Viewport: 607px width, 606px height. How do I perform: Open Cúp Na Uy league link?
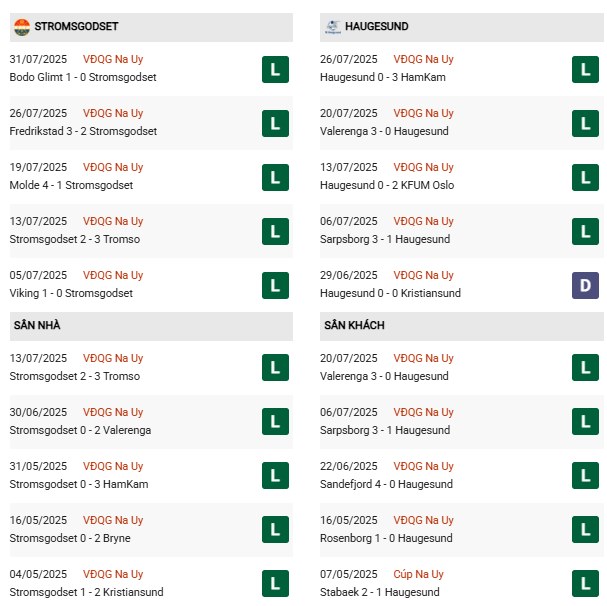point(419,574)
